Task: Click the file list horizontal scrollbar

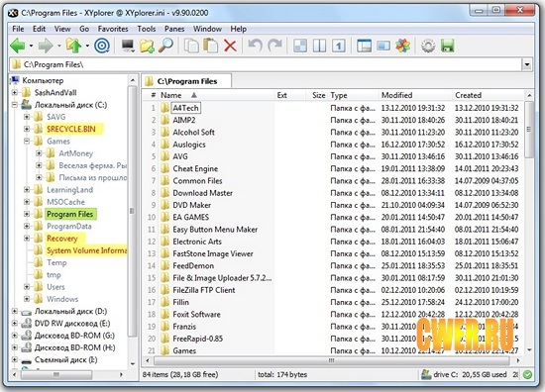Action: (x=332, y=360)
